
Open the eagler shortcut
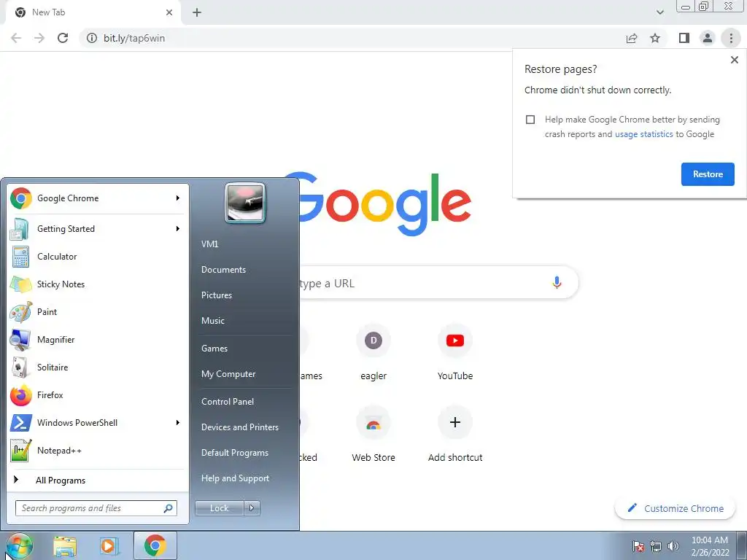coord(373,352)
